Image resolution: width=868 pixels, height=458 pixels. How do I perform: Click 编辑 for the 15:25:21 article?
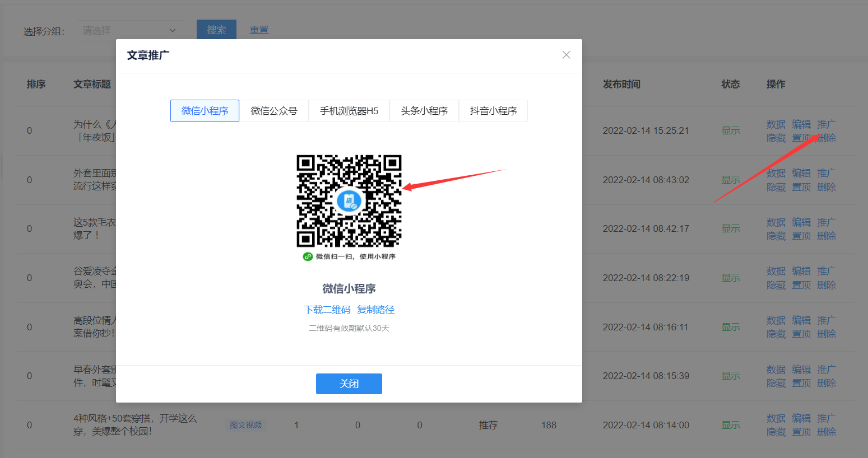[x=801, y=124]
